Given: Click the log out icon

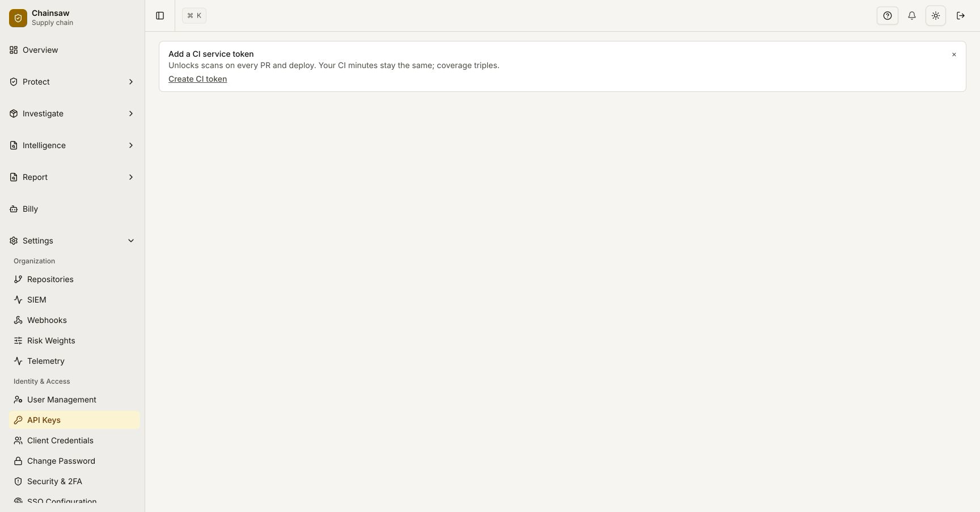Looking at the screenshot, I should click(x=961, y=16).
